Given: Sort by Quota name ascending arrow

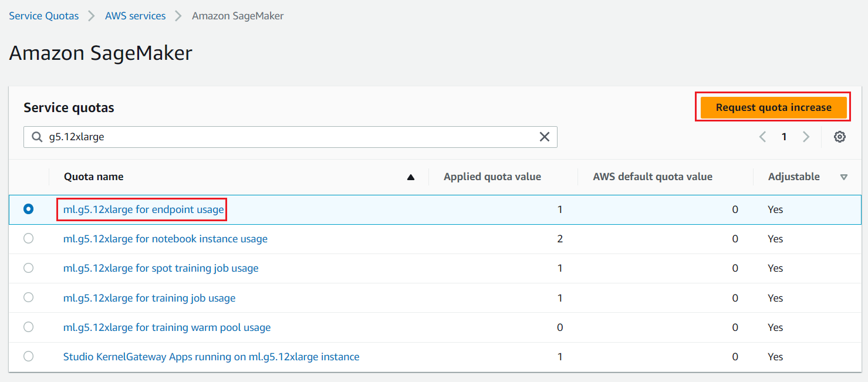Looking at the screenshot, I should click(411, 177).
